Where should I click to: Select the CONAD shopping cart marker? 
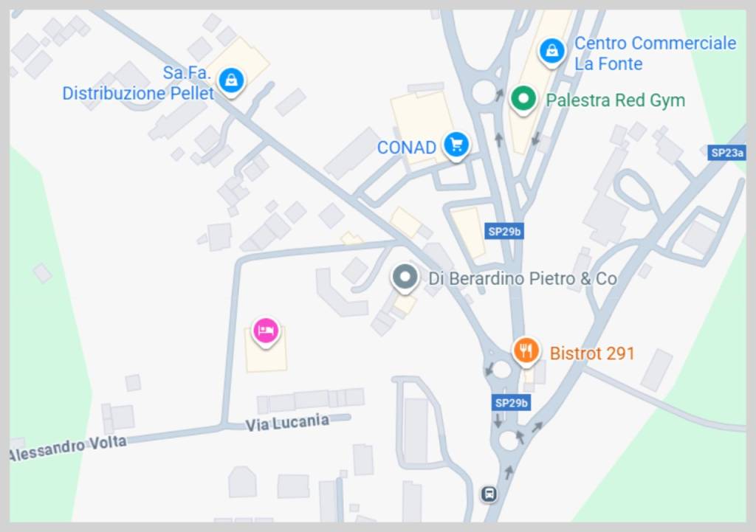pos(456,145)
